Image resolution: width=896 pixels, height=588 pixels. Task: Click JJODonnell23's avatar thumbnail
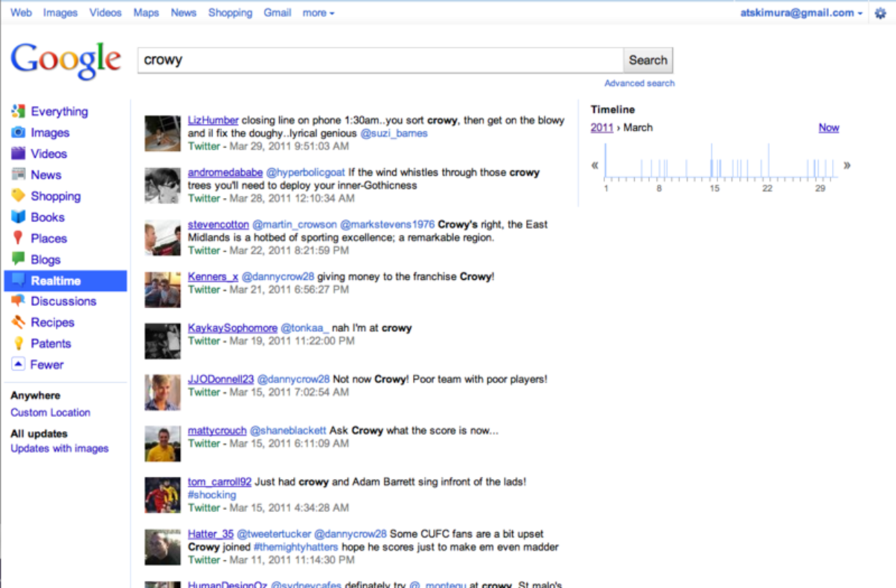(163, 392)
